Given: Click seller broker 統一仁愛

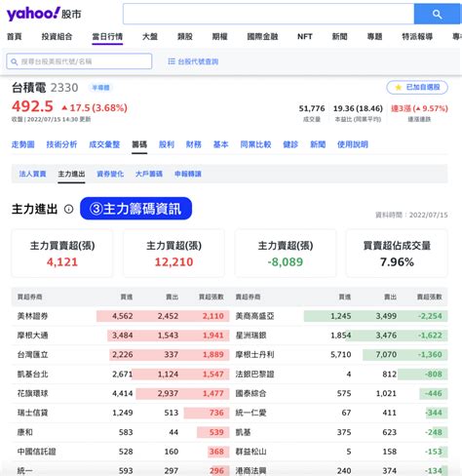Looking at the screenshot, I should (x=250, y=413).
